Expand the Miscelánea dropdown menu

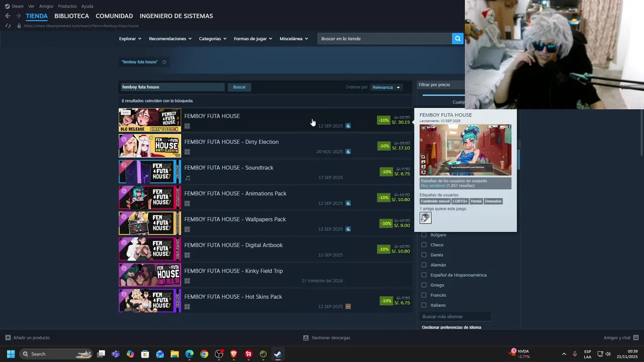pos(294,39)
